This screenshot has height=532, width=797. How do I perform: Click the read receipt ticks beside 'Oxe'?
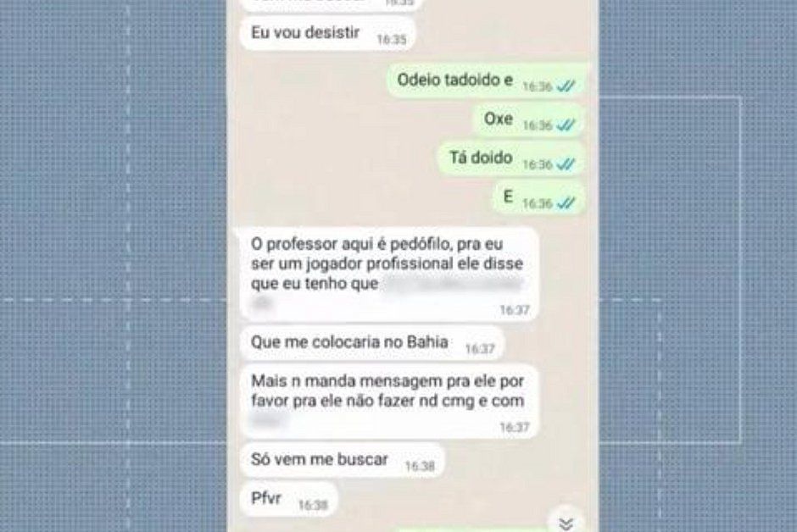click(x=566, y=125)
